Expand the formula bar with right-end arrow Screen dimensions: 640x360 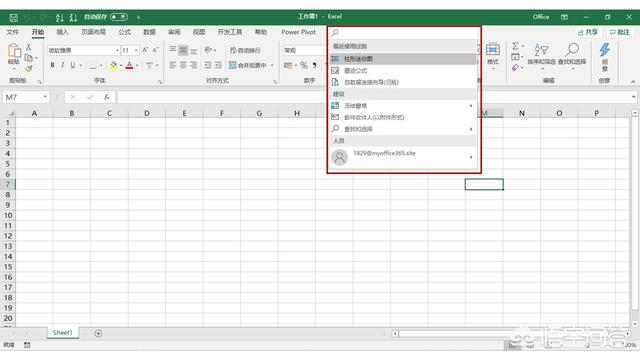pyautogui.click(x=633, y=97)
